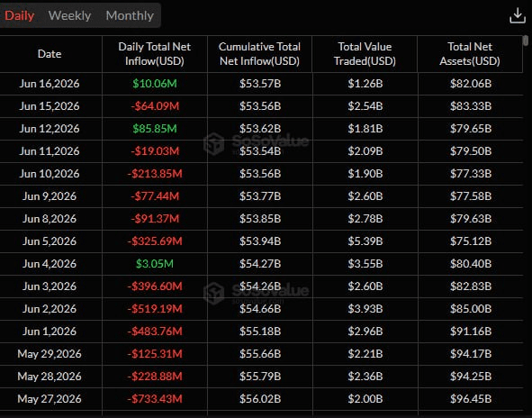Viewport: 532px width, 418px height.
Task: Select the $53.62B cumulative inflow value
Action: [x=260, y=128]
